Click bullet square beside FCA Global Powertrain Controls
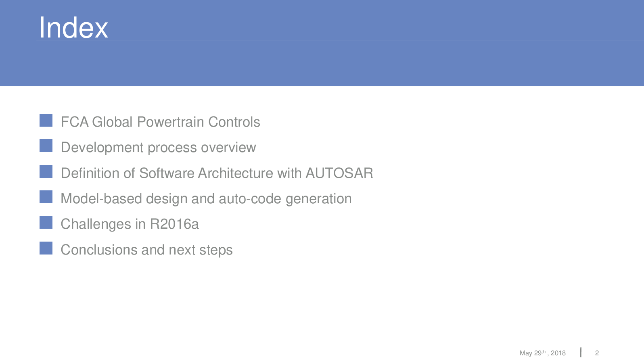644x363 pixels. (46, 120)
